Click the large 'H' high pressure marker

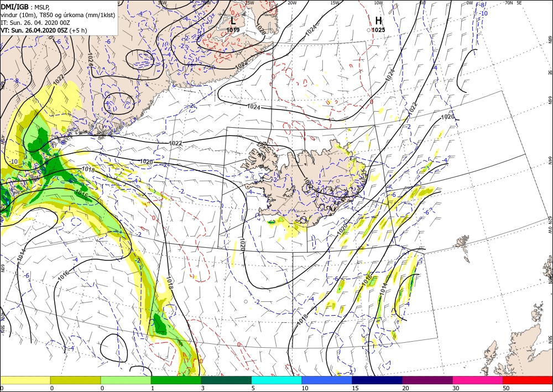pyautogui.click(x=378, y=20)
